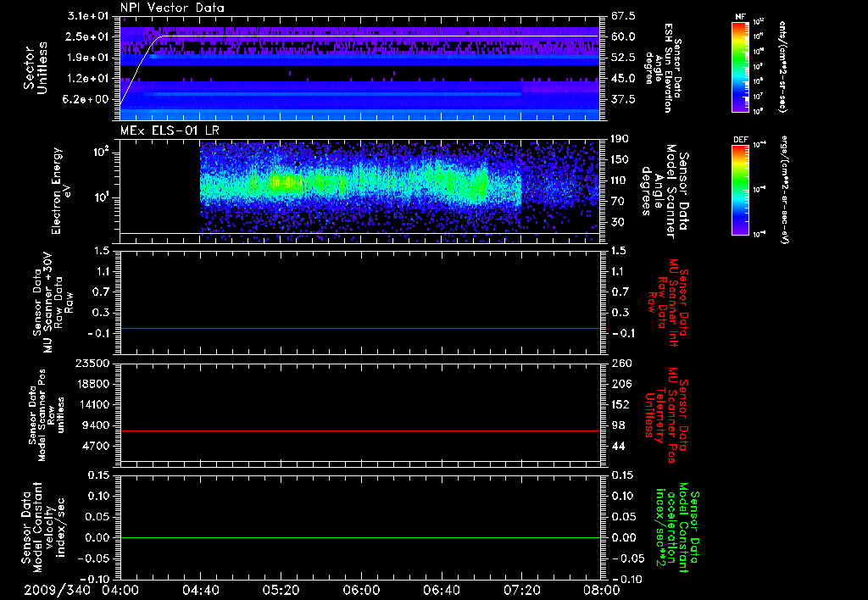Screen dimensions: 868x600
Task: Click the 60.0 sun elevation tick label
Action: coord(623,36)
